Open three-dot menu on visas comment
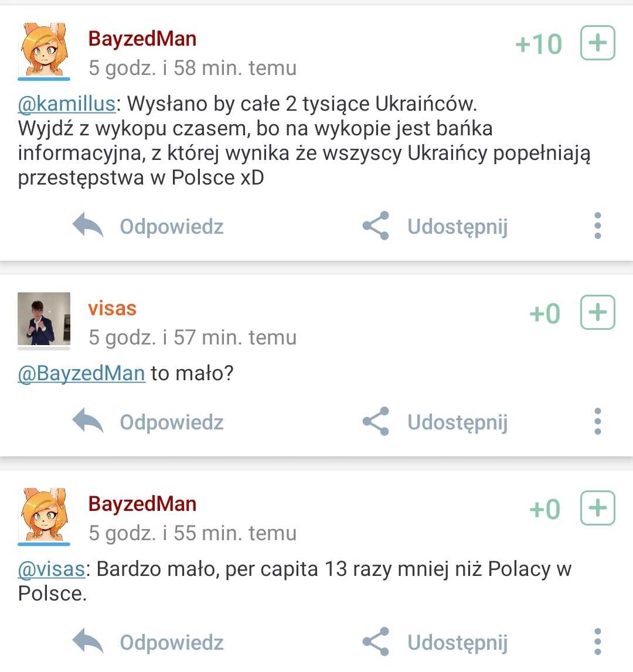The image size is (633, 672). [x=598, y=421]
